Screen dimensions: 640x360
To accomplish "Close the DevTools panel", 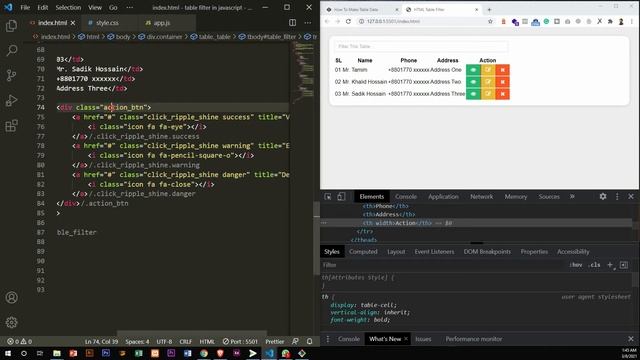I will (631, 196).
